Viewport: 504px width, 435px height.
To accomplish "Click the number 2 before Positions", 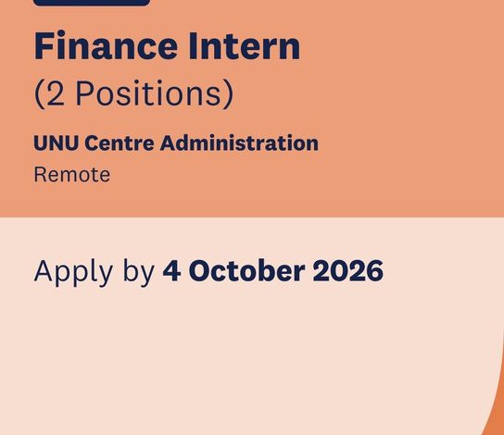I will [x=55, y=93].
